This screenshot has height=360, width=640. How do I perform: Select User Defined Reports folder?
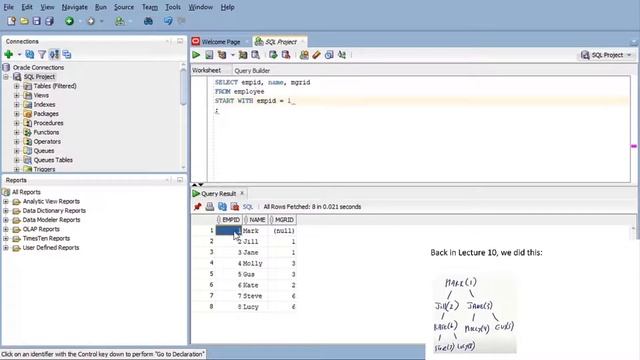point(51,248)
